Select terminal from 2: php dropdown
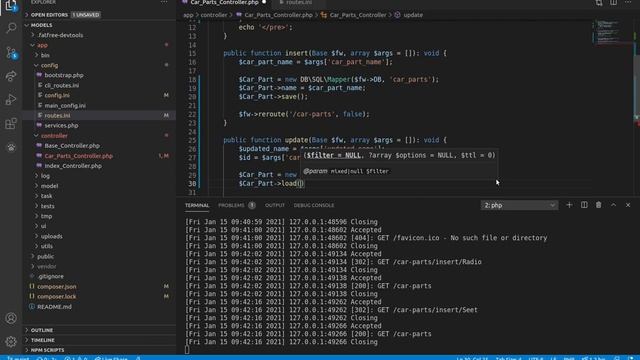The height and width of the screenshot is (360, 640). coord(519,205)
